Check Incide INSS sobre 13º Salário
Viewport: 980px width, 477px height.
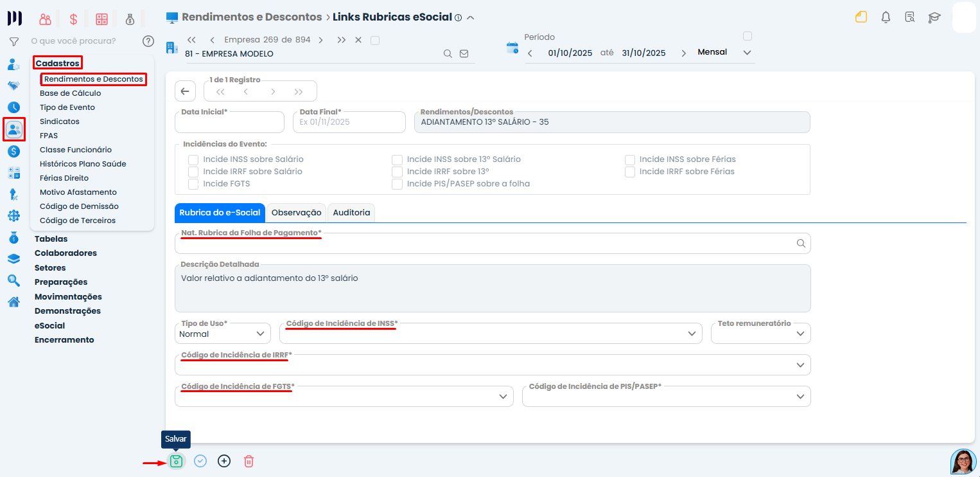coord(397,159)
